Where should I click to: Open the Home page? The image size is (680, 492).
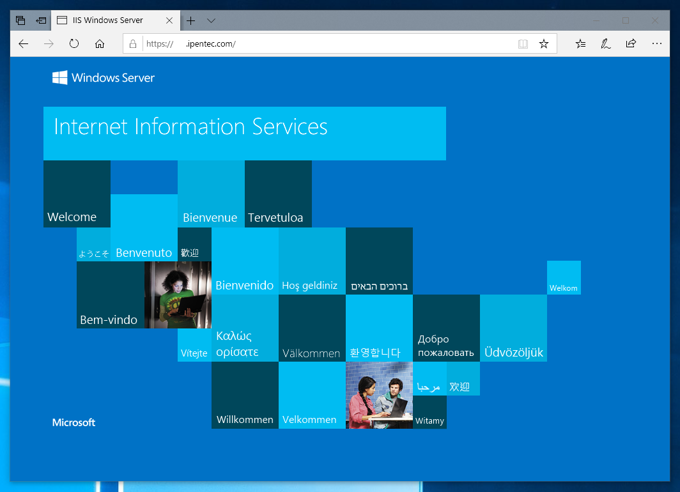tap(100, 44)
